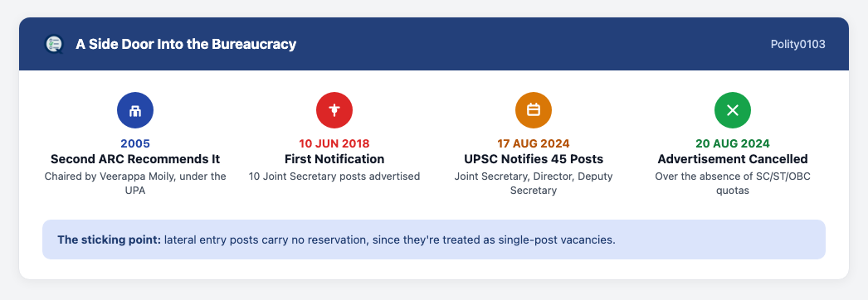Click the 2005 date label

135,143
